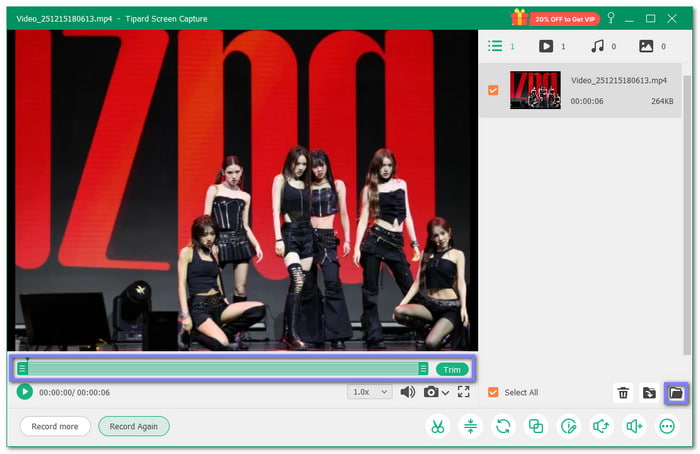Open the file converter tool icon

(503, 426)
